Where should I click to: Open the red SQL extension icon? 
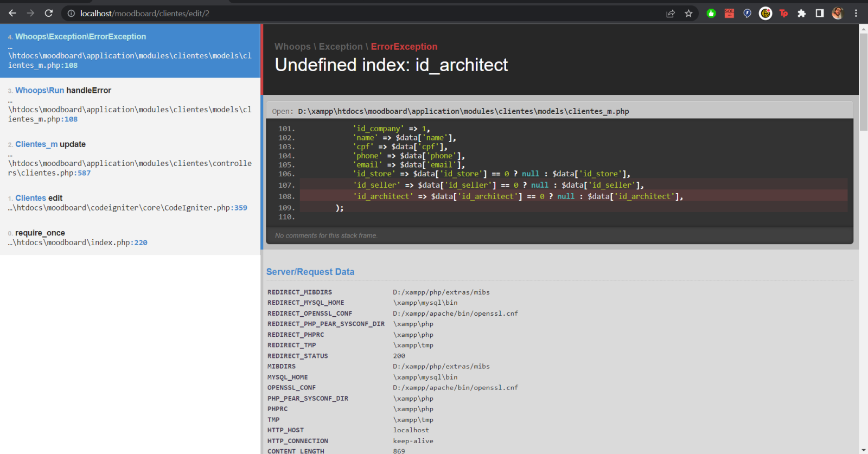pyautogui.click(x=729, y=14)
